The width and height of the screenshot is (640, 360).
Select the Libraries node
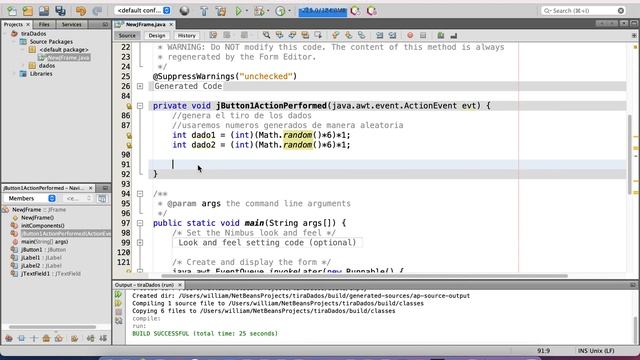coord(41,74)
